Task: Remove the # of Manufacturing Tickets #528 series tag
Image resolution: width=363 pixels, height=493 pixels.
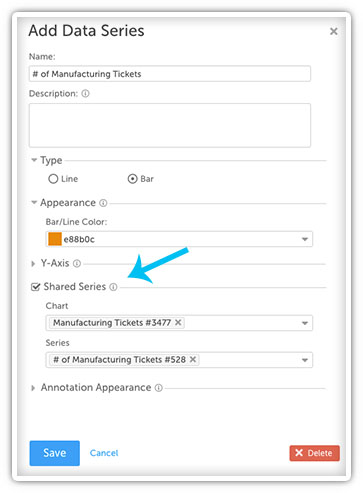Action: click(193, 359)
